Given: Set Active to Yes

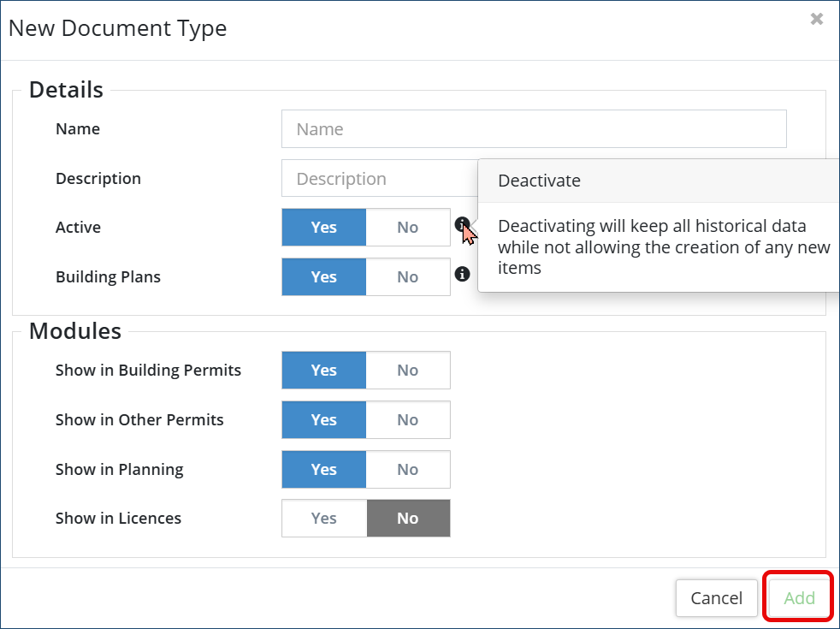Looking at the screenshot, I should pos(324,228).
